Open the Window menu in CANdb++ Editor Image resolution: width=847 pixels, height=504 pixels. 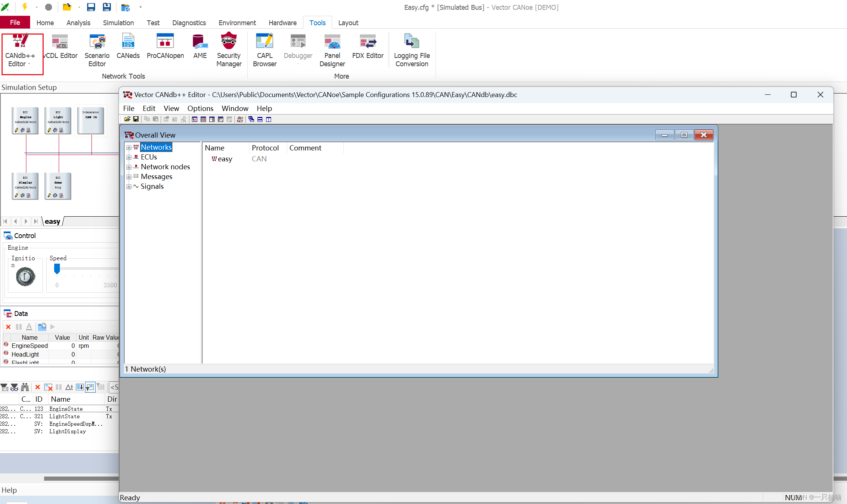tap(235, 108)
